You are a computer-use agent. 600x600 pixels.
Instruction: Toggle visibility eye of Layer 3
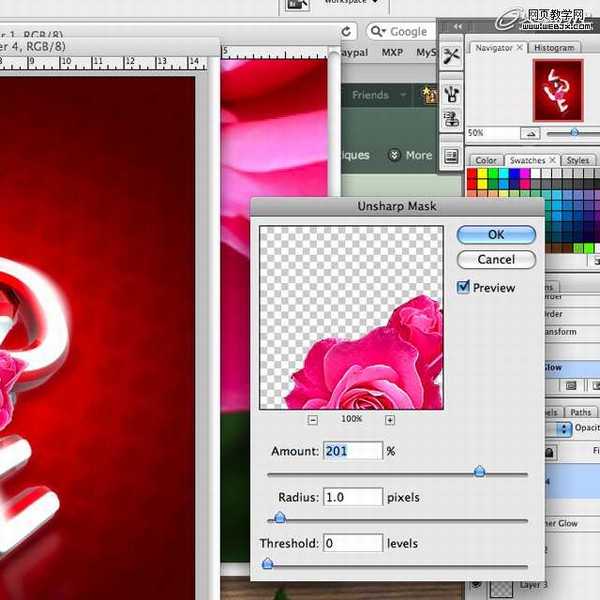475,585
